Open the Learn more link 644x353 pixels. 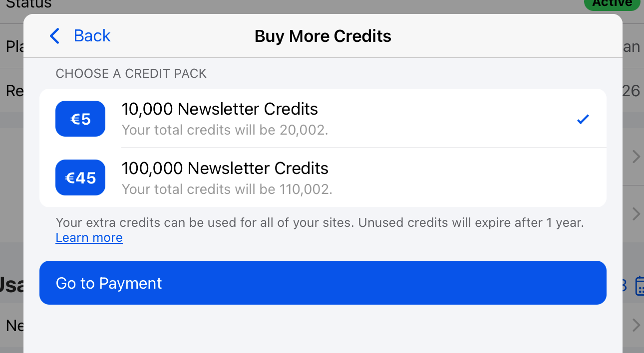[89, 238]
